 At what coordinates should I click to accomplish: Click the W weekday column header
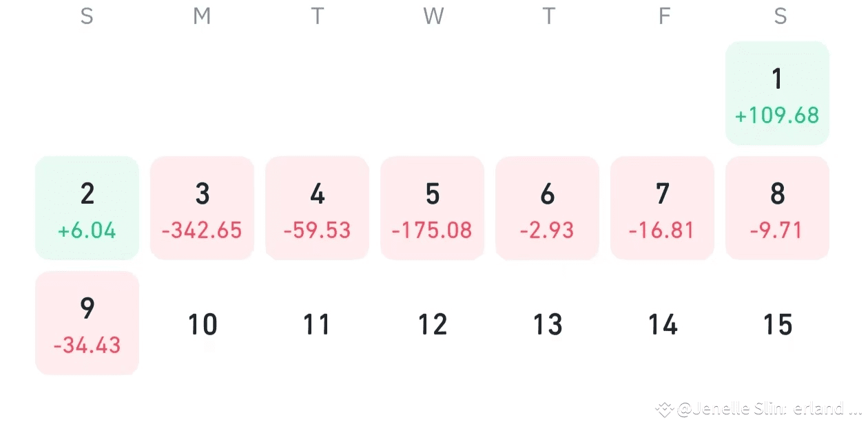(433, 17)
